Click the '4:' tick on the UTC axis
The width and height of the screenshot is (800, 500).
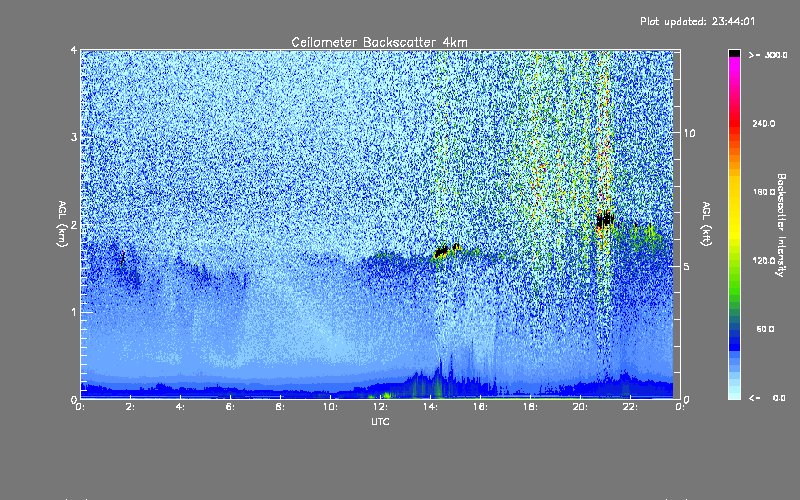click(x=181, y=407)
